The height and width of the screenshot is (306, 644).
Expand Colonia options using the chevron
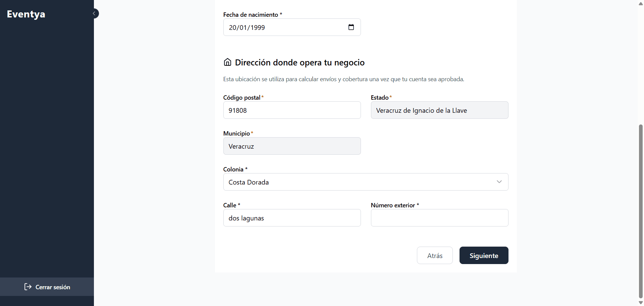pos(499,182)
